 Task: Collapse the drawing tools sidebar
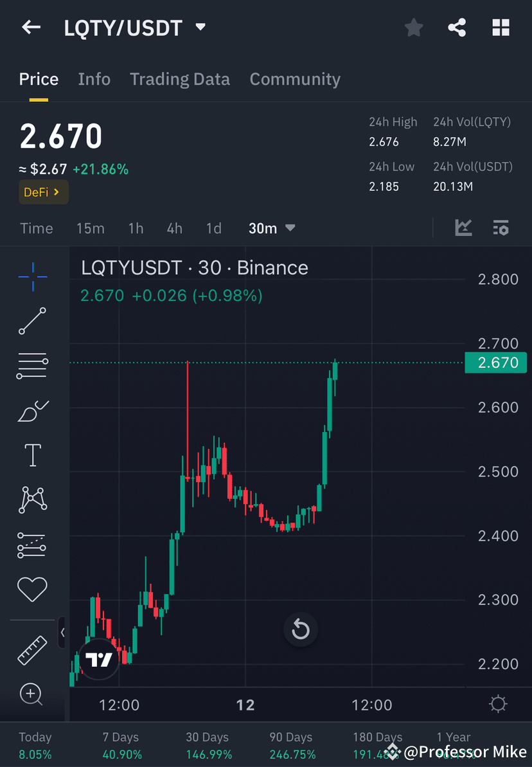62,632
